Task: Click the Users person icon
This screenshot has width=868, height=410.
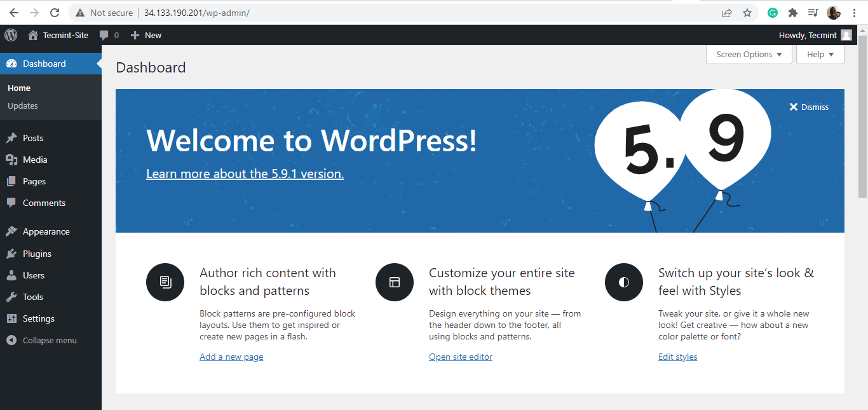Action: (x=11, y=275)
